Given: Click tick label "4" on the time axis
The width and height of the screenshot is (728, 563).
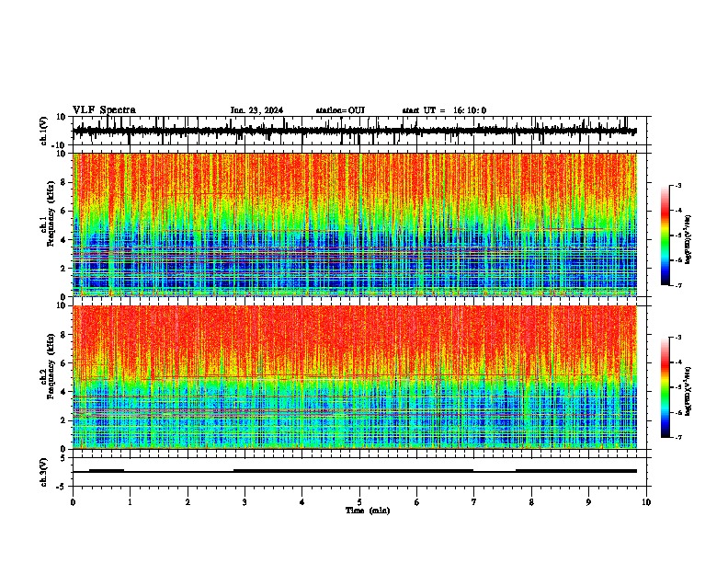Looking at the screenshot, I should click(x=302, y=502).
